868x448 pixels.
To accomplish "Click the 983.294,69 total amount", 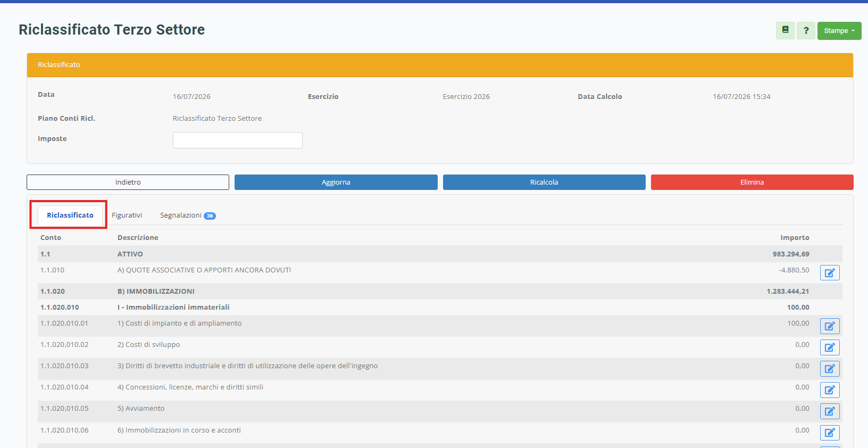I will [791, 254].
